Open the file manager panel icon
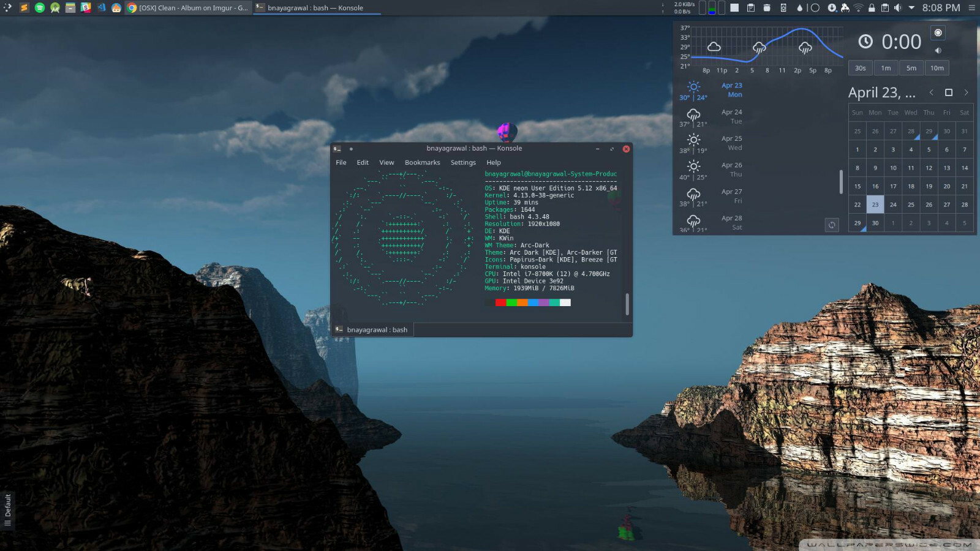The height and width of the screenshot is (551, 980). 70,7
